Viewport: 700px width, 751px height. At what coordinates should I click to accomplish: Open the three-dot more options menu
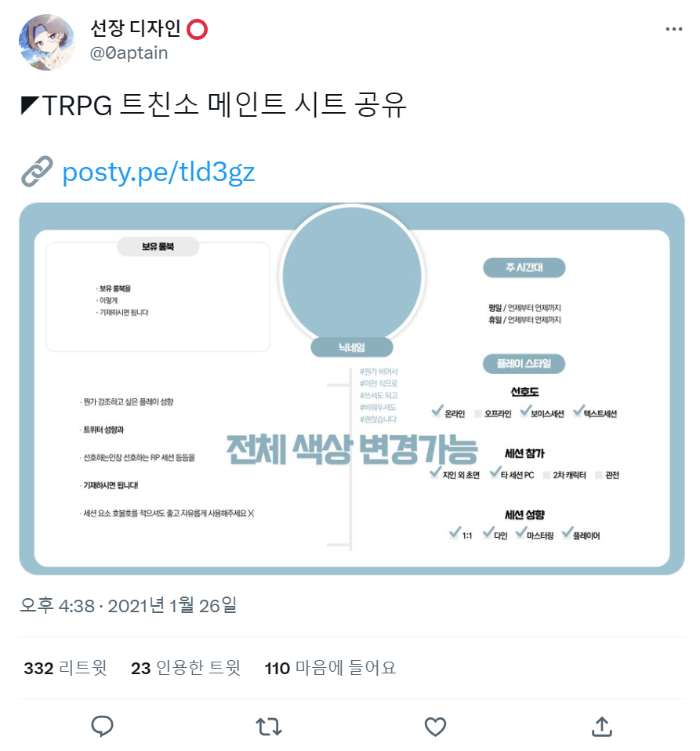(673, 29)
